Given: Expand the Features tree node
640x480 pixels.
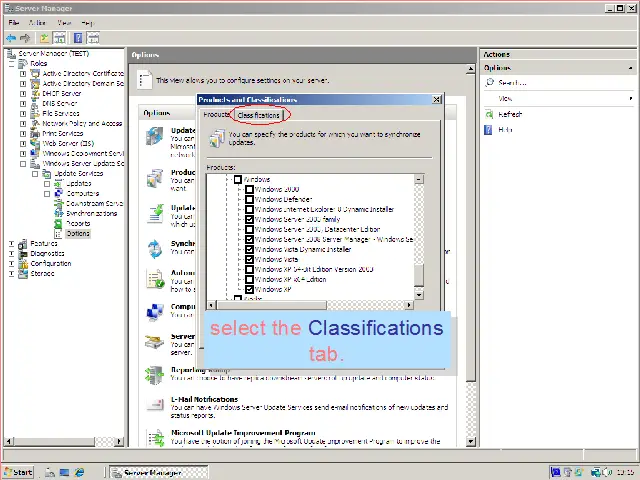Looking at the screenshot, I should click(11, 244).
